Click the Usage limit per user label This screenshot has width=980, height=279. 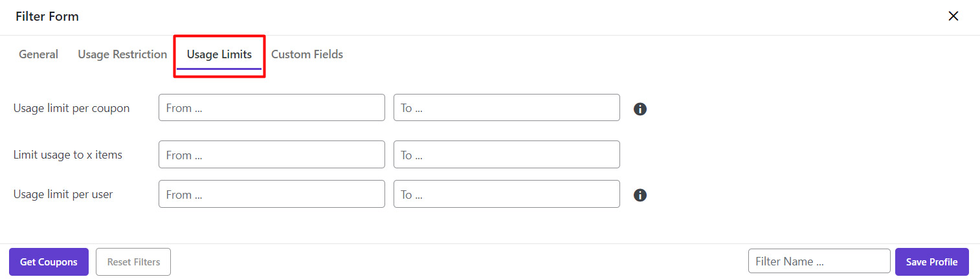[63, 194]
